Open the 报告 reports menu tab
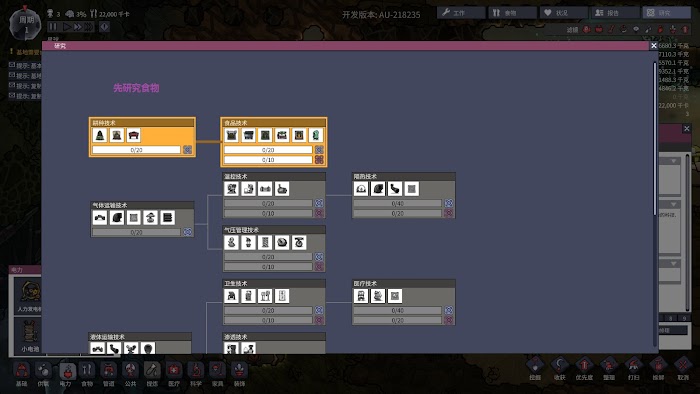 pyautogui.click(x=615, y=13)
